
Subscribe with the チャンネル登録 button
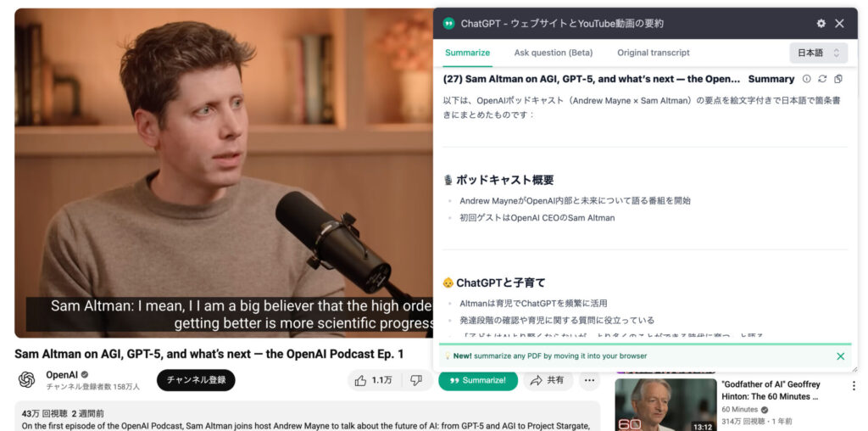click(196, 380)
